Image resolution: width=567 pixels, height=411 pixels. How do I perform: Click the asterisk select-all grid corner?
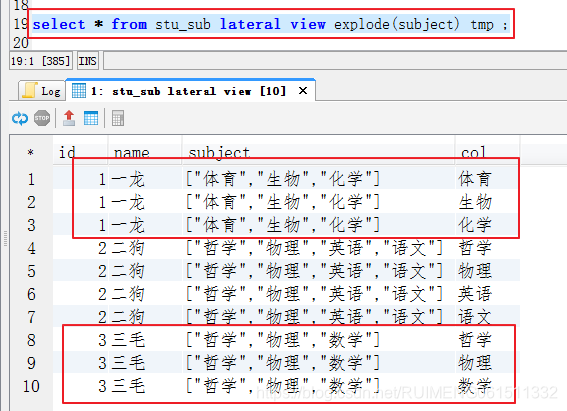coord(31,153)
